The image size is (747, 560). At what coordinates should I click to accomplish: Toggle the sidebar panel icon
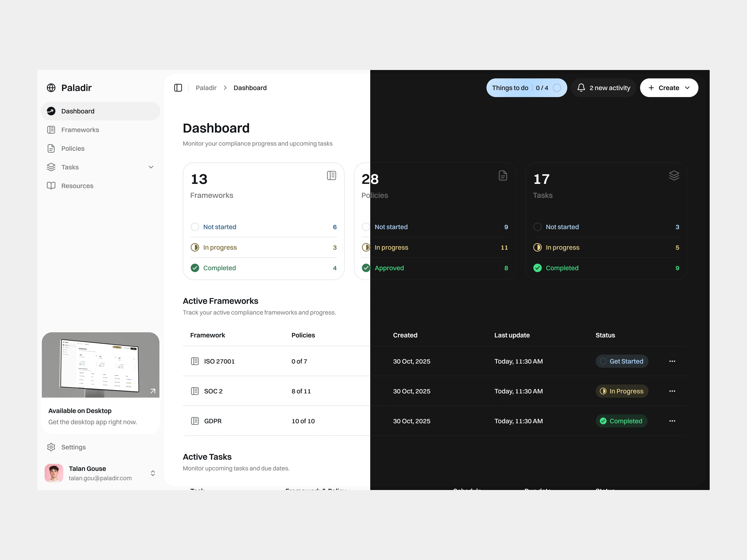click(x=178, y=88)
